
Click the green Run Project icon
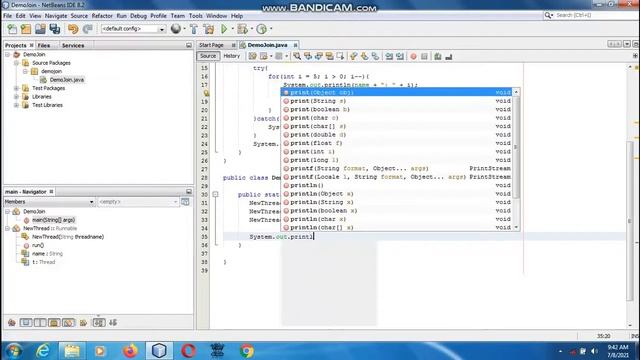tap(224, 29)
